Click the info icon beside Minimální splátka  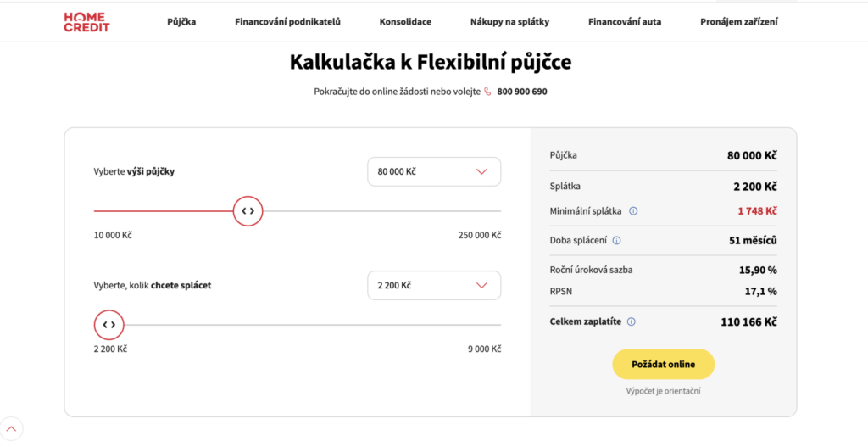(633, 211)
